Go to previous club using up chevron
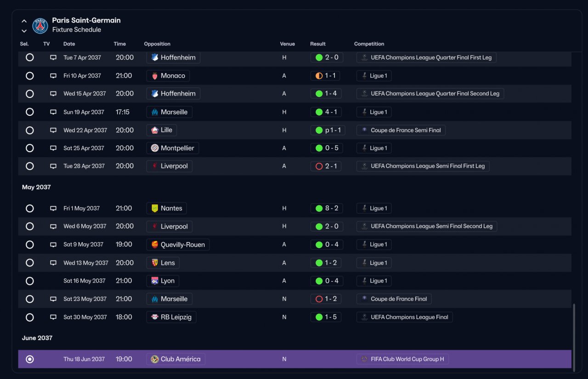 [x=24, y=21]
